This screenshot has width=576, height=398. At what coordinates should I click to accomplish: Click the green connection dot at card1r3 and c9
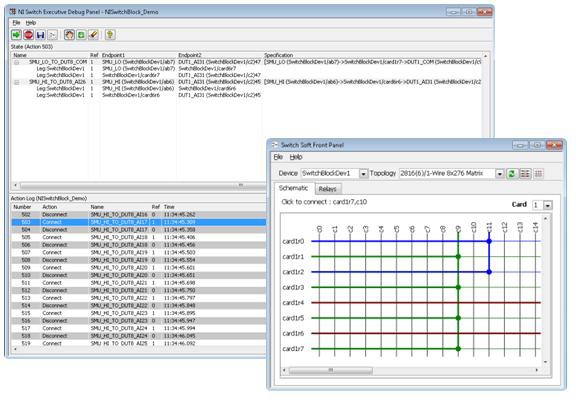click(458, 287)
